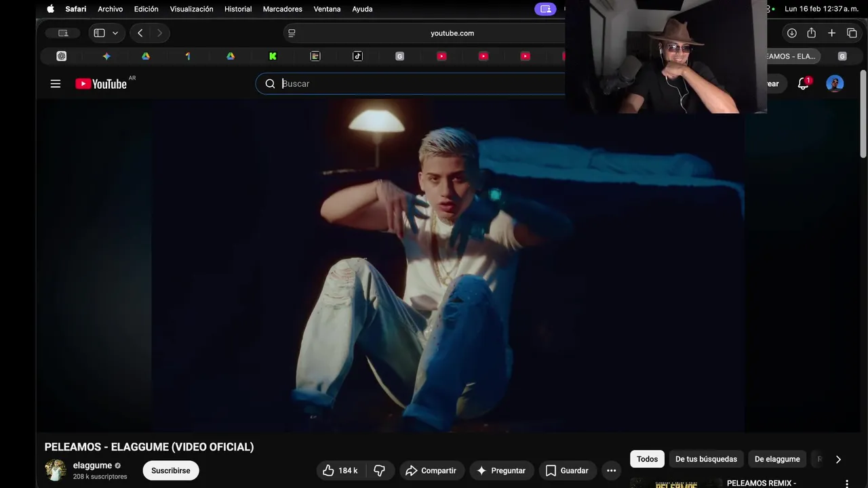Open more actions ellipsis under video
Viewport: 868px width, 488px height.
click(611, 470)
